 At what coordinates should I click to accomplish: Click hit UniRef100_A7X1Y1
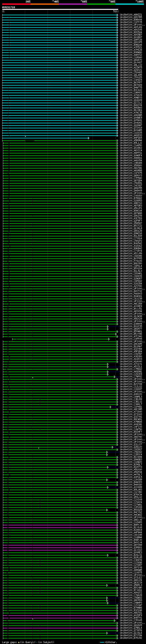point(131,364)
